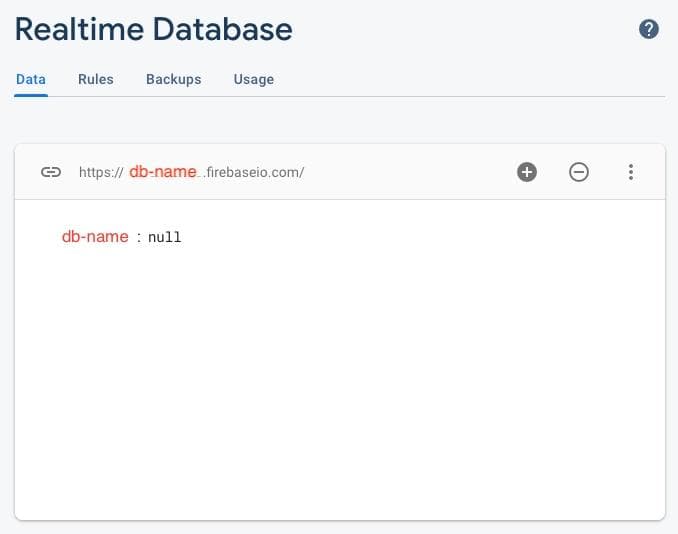Click the colon between db-name and null
This screenshot has width=678, height=534.
139,238
